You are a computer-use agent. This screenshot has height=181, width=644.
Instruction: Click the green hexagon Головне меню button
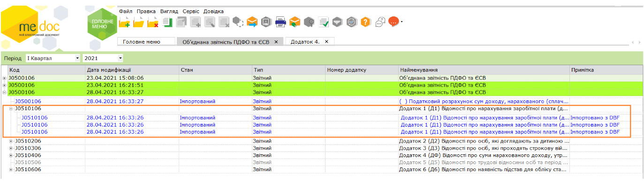102,24
